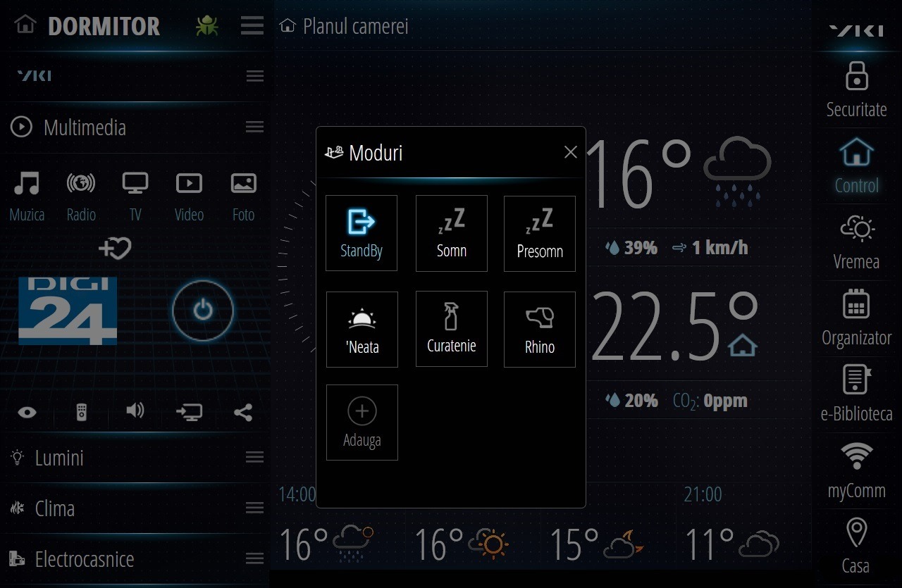Screen dimensions: 902x588
Task: Choose the Presomn mode tile
Action: point(539,233)
